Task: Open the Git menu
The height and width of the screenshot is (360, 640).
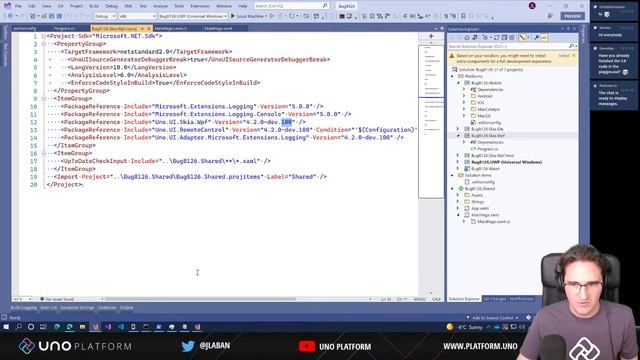Action: (60, 6)
